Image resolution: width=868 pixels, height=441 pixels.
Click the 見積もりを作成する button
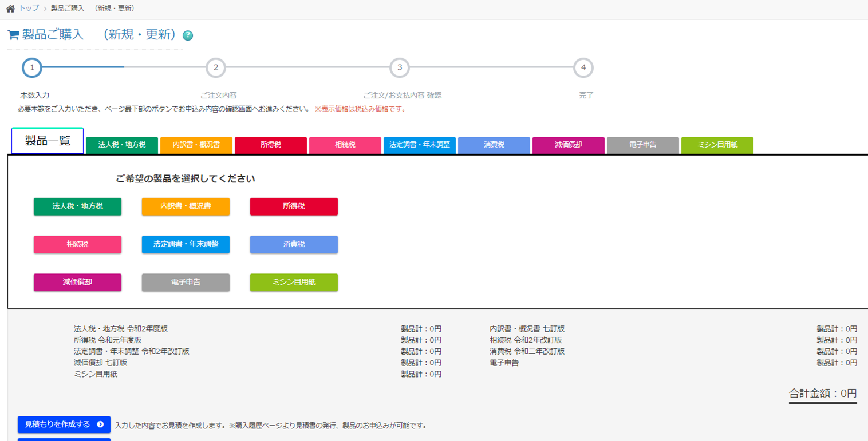point(63,424)
